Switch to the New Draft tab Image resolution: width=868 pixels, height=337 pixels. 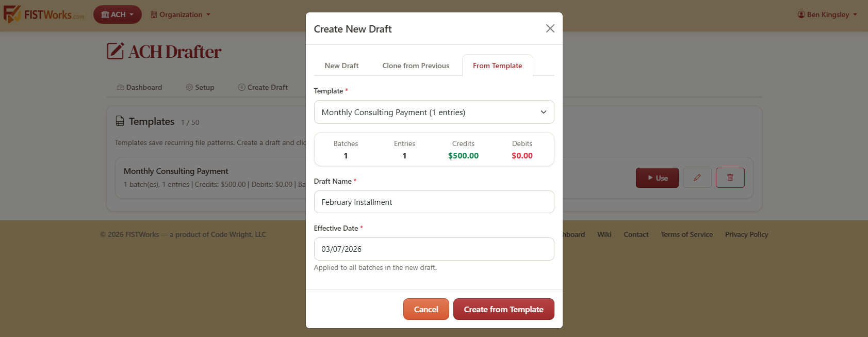click(x=341, y=66)
